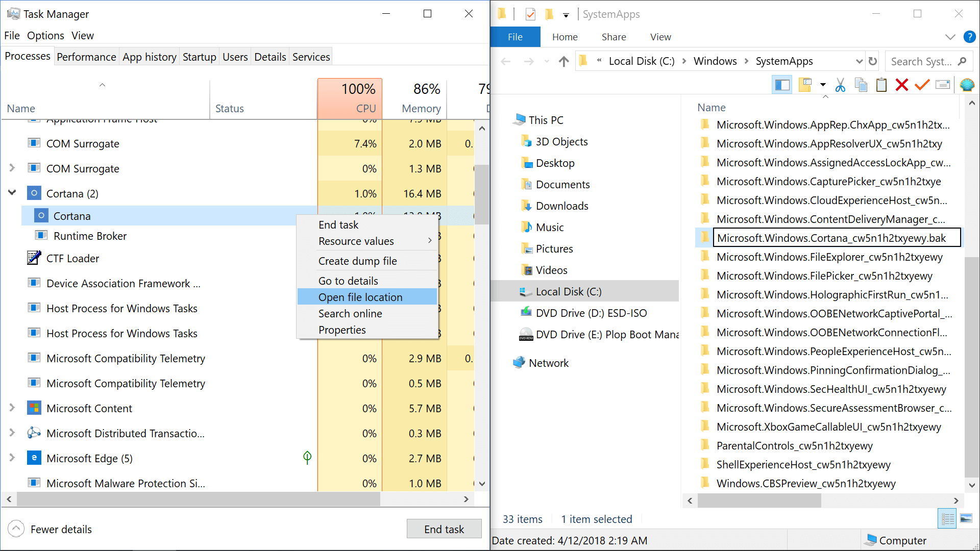Toggle the navigation pane toolbar button
The height and width of the screenshot is (551, 980).
coord(782,85)
